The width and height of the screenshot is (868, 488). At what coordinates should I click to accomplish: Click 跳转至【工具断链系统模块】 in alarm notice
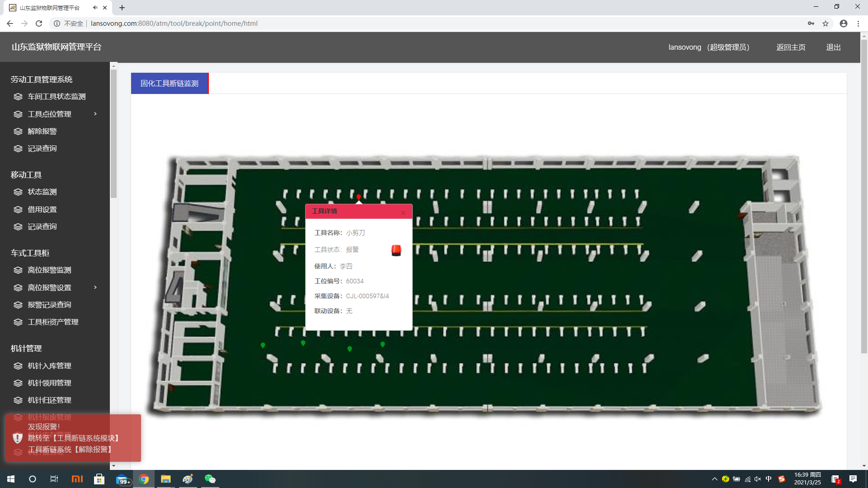75,438
